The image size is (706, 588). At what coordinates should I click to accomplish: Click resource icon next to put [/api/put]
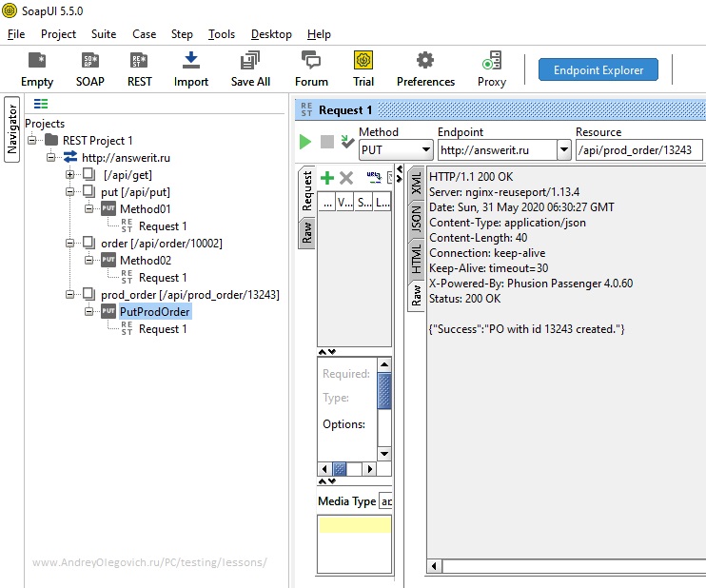89,191
